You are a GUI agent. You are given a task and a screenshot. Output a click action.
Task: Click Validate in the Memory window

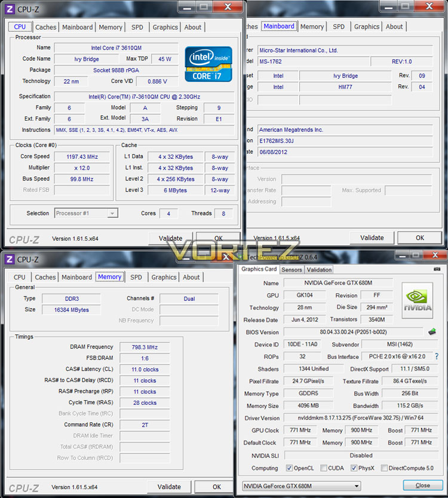tap(169, 487)
